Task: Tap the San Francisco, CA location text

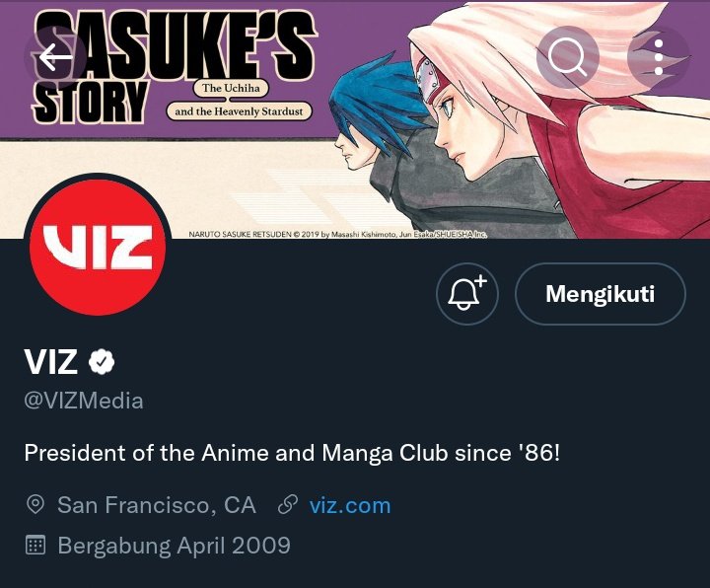Action: click(x=157, y=505)
